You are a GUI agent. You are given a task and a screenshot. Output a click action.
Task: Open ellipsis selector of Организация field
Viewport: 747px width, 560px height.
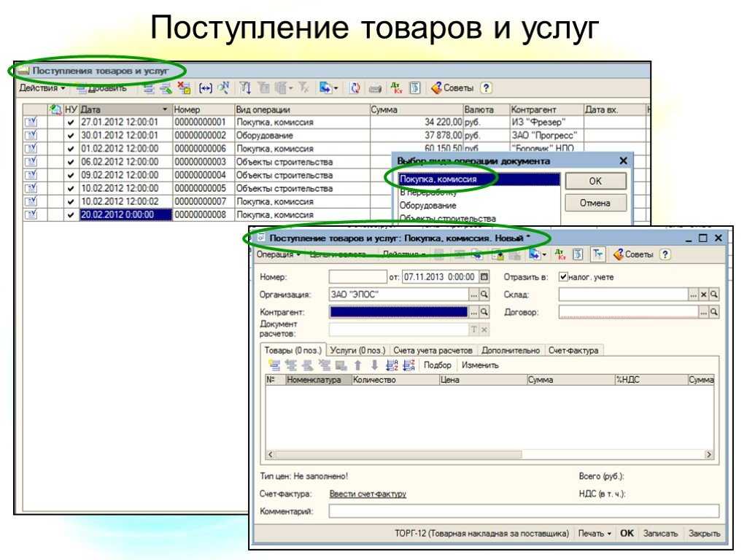click(473, 295)
